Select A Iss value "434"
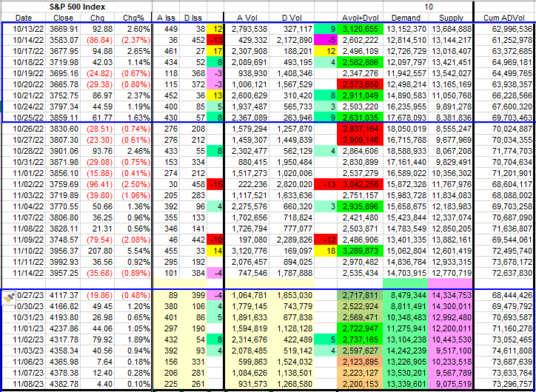 click(167, 62)
